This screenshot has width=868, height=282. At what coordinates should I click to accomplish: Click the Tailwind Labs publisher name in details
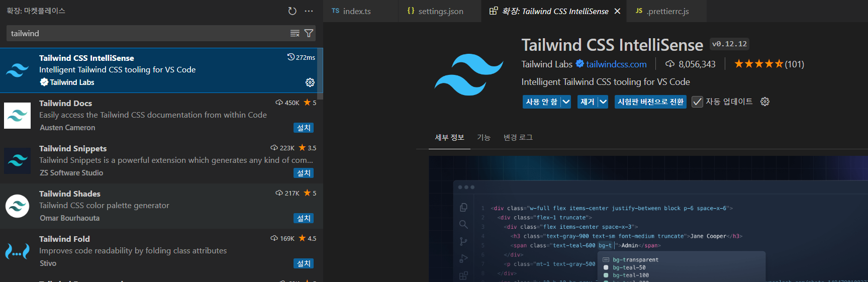click(x=547, y=64)
